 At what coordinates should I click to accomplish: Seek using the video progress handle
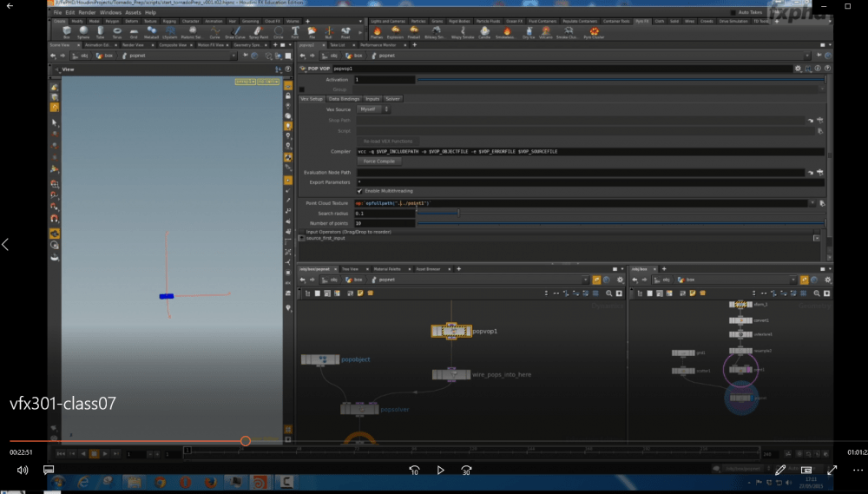[x=246, y=441]
